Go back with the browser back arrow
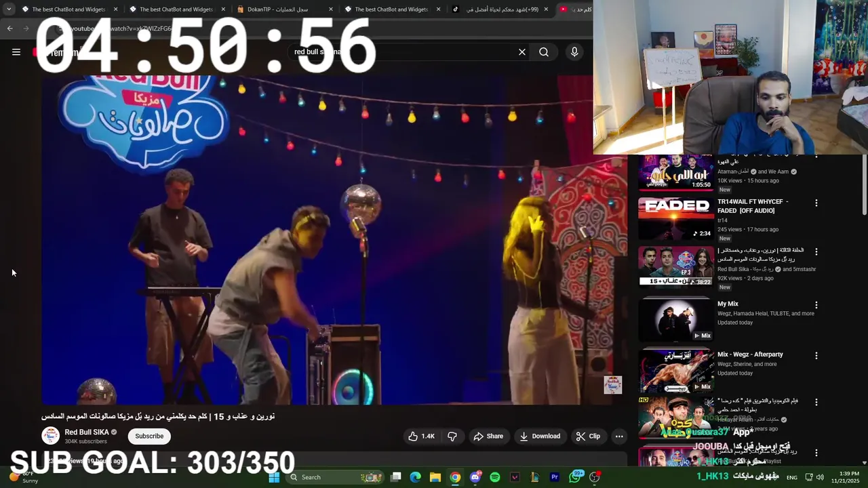This screenshot has width=868, height=488. pos(9,28)
